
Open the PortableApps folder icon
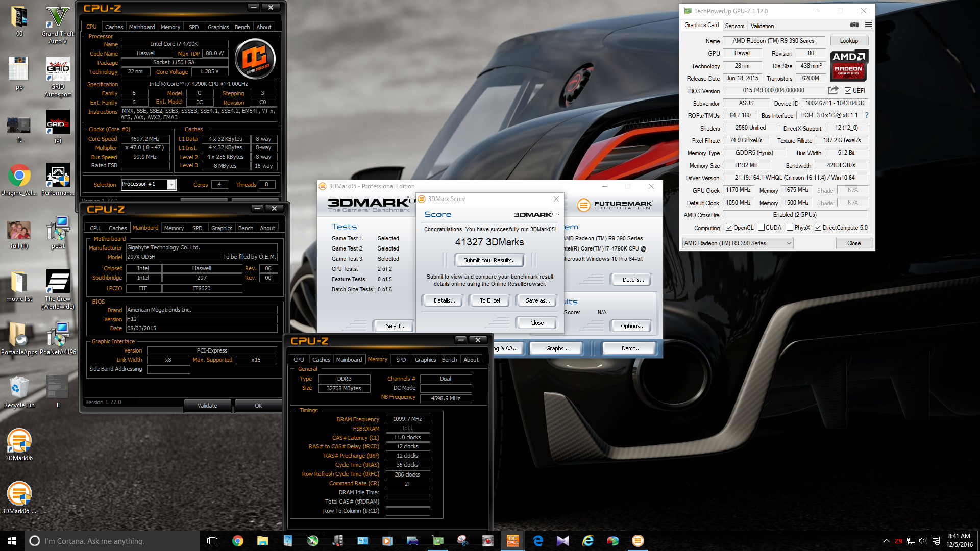coord(19,338)
